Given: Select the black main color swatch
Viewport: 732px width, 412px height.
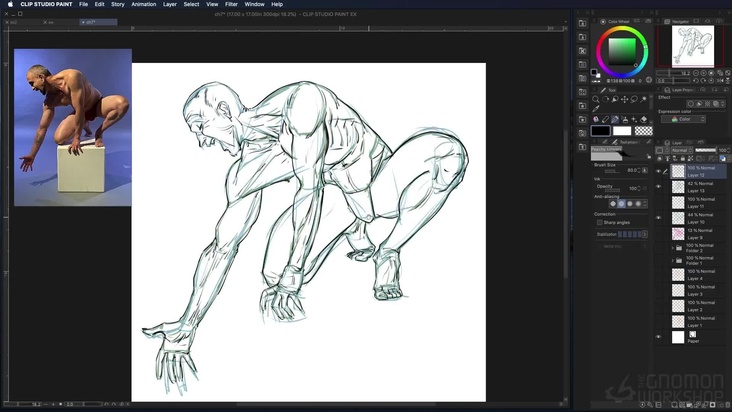Looking at the screenshot, I should 600,130.
